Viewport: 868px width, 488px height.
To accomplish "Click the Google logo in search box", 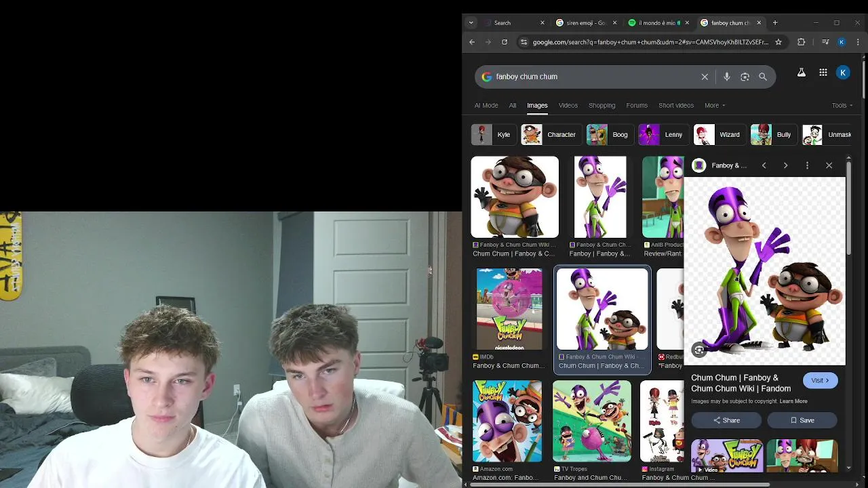I will [486, 77].
